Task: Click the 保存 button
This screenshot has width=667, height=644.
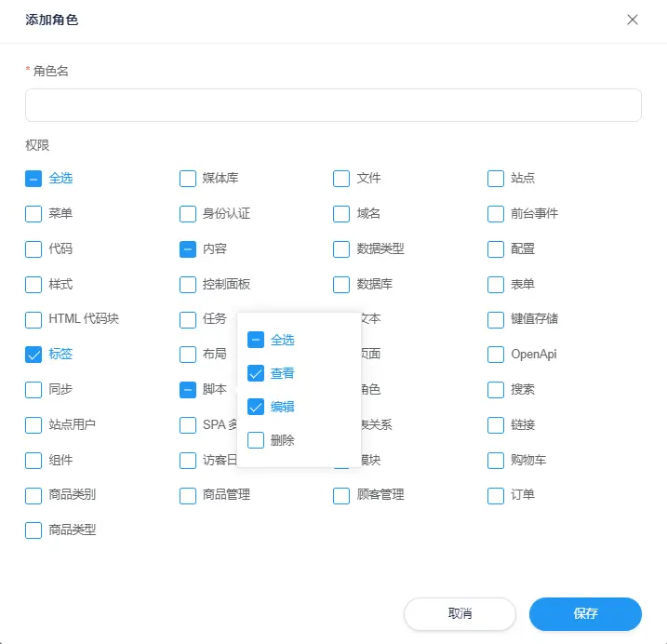Action: (x=585, y=614)
